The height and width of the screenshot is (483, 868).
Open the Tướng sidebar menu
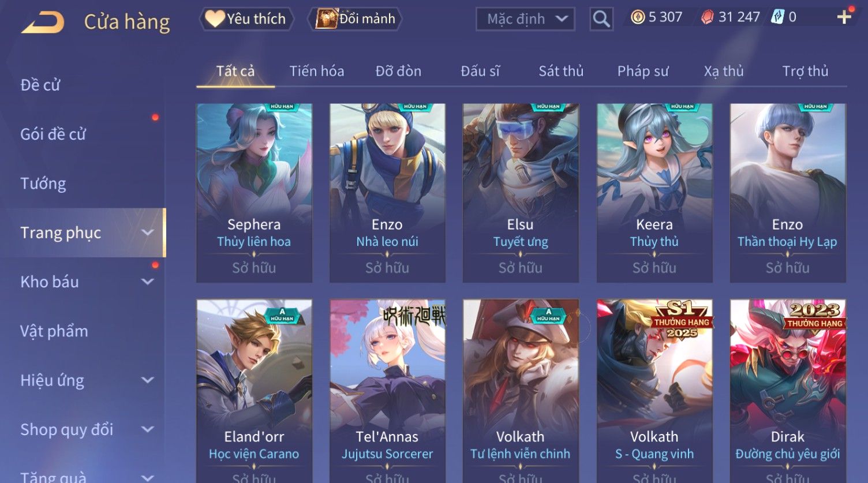tap(43, 184)
